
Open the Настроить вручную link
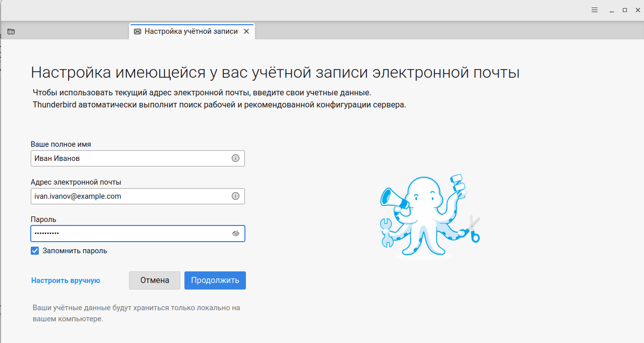coord(66,280)
